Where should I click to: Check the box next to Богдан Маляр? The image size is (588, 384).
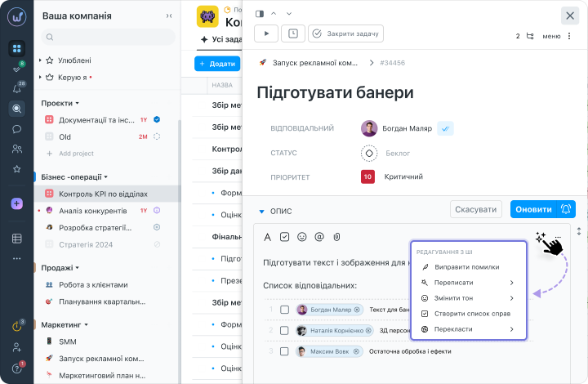pos(284,310)
